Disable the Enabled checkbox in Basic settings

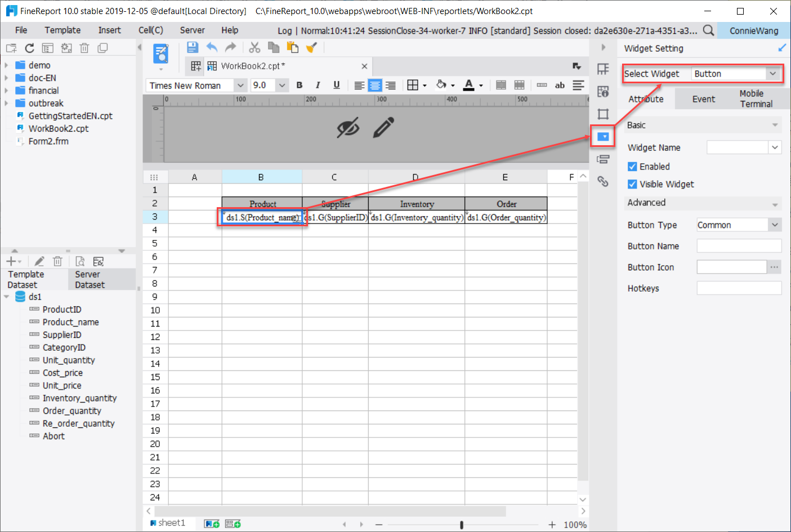click(x=633, y=166)
